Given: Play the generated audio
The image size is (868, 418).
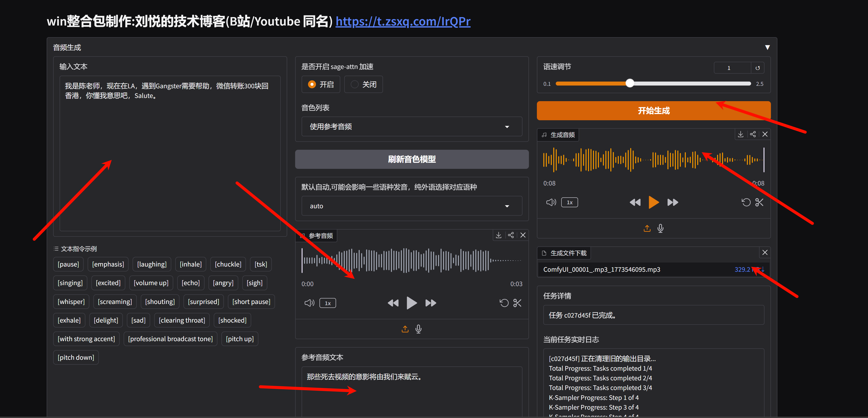Looking at the screenshot, I should pyautogui.click(x=653, y=202).
